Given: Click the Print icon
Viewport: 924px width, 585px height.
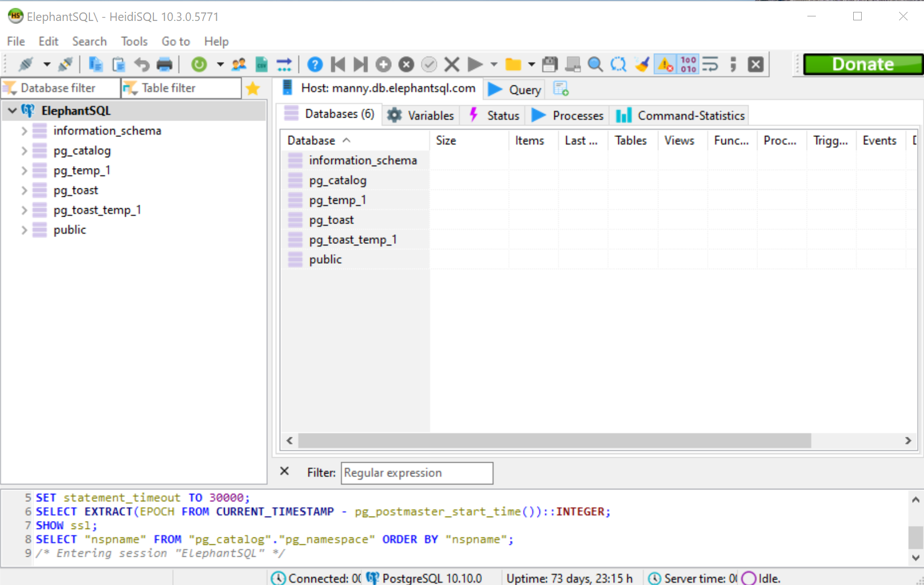Looking at the screenshot, I should [x=164, y=64].
